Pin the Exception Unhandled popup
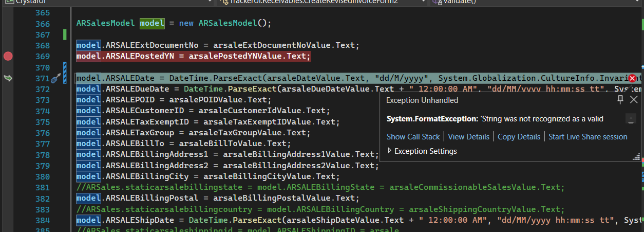Viewport: 644px width, 232px height. [x=620, y=99]
